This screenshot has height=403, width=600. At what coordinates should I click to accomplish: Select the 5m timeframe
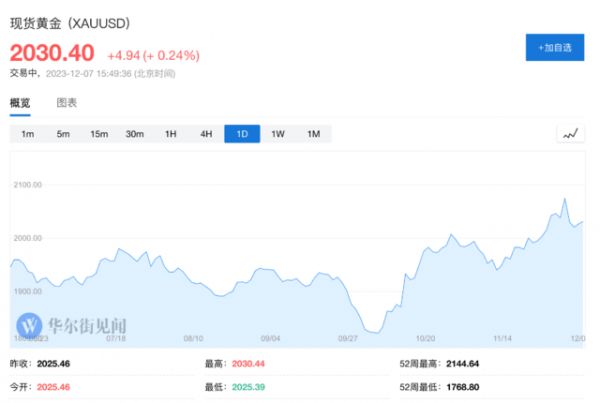tap(63, 134)
